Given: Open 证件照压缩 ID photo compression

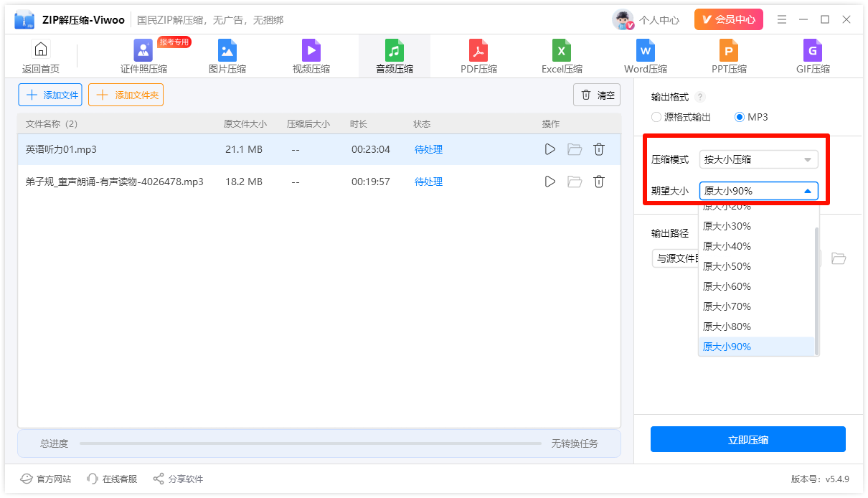Looking at the screenshot, I should 143,57.
